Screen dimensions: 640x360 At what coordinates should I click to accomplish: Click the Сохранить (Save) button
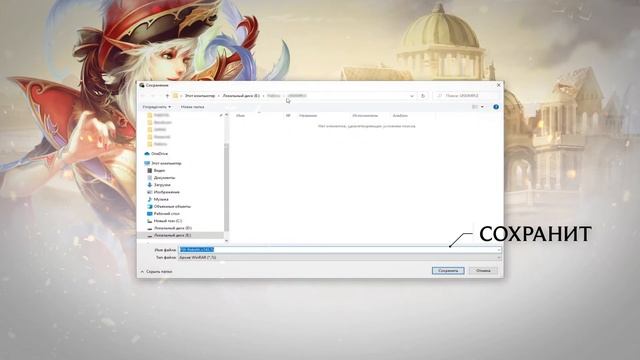(x=448, y=271)
